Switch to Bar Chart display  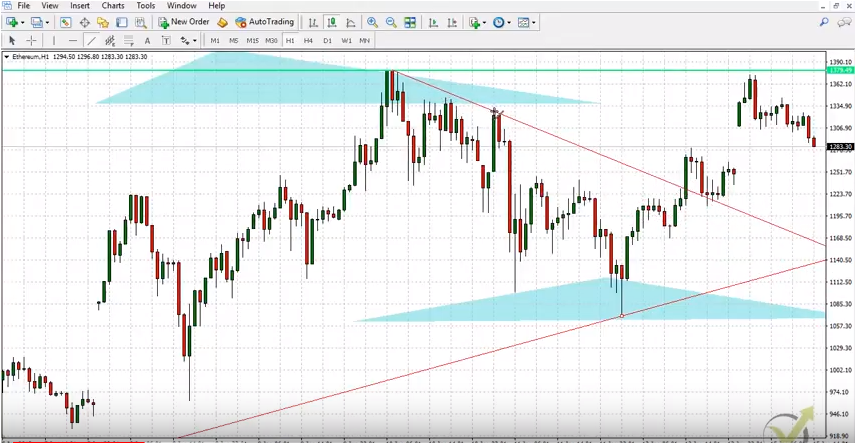pos(313,22)
